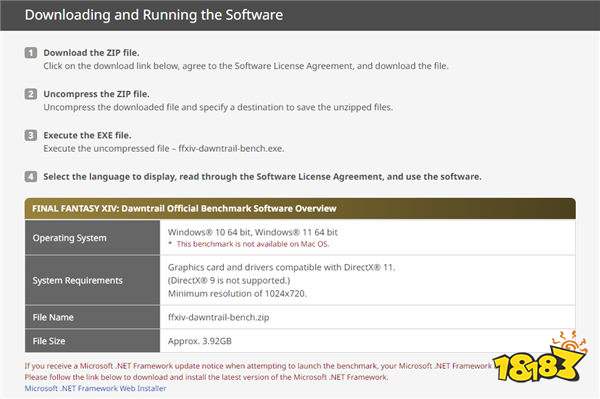This screenshot has height=399, width=600.
Task: Click the download link instruction sentence
Action: tap(246, 66)
